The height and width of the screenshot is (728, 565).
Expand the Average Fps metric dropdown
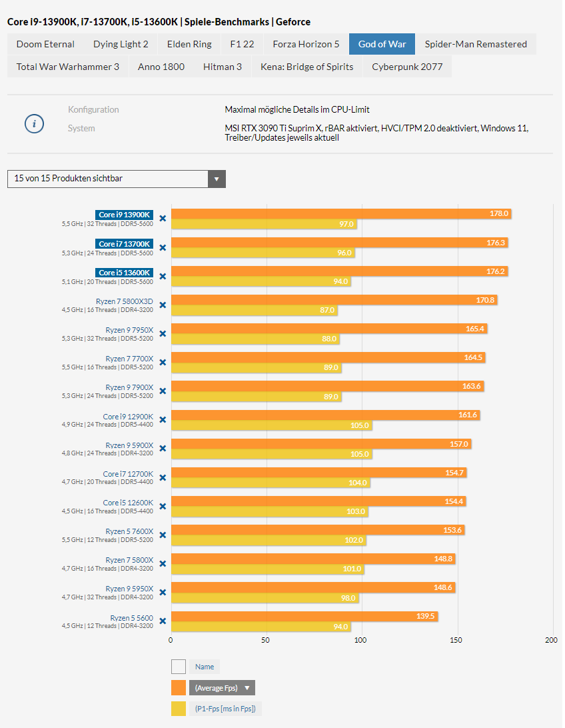pyautogui.click(x=222, y=687)
